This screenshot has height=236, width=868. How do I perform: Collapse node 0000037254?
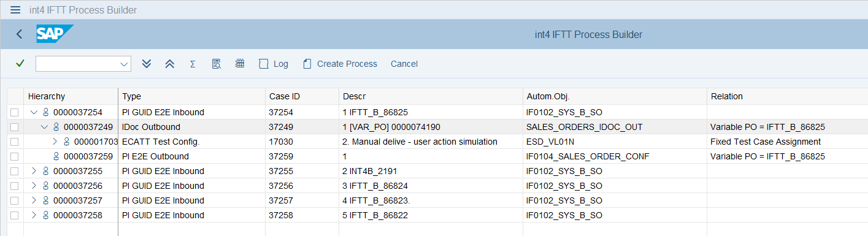(34, 112)
